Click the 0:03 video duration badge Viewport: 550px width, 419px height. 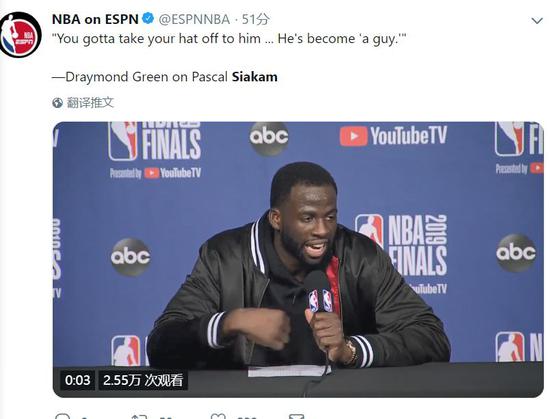click(77, 380)
